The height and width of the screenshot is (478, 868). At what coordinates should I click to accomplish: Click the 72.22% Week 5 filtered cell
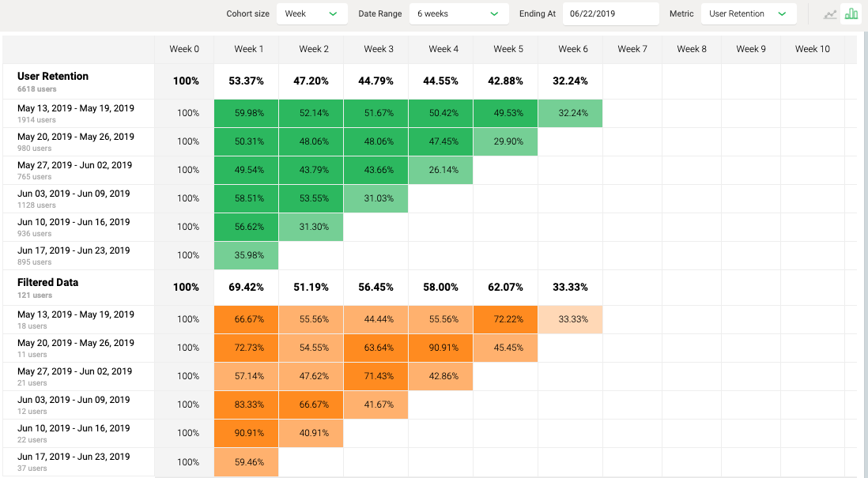coord(508,319)
